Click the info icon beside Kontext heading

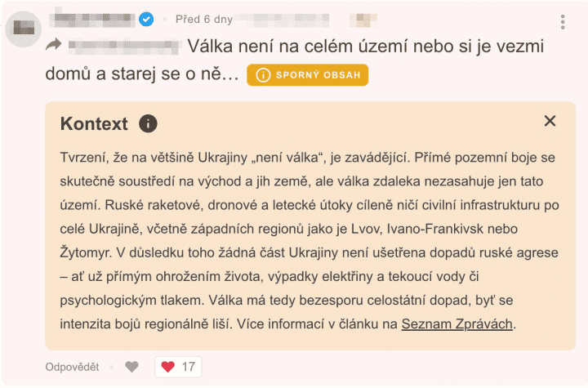[148, 123]
